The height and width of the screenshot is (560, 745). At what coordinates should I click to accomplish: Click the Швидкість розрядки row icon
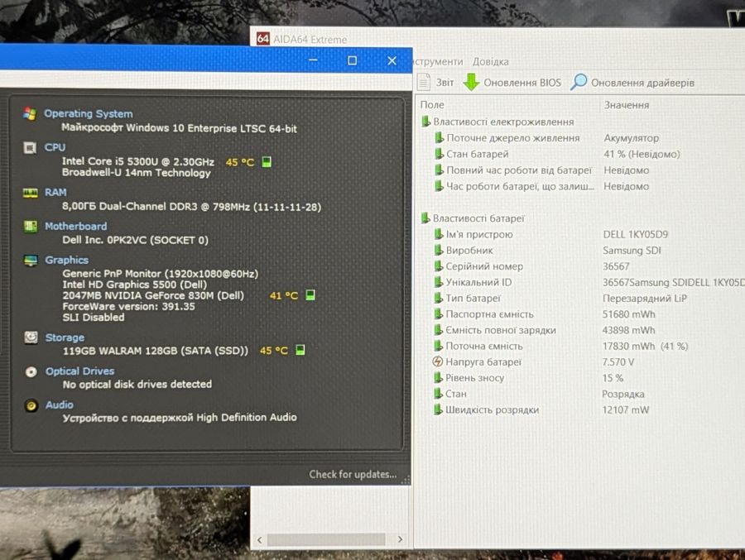[x=438, y=409]
